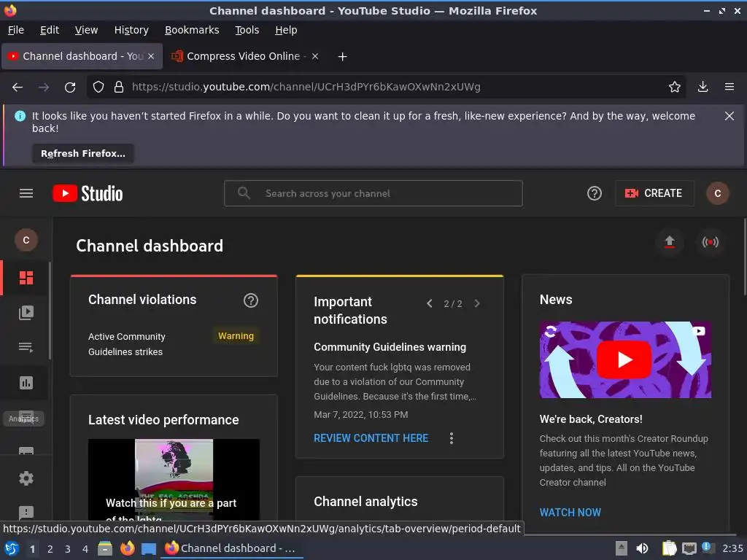The height and width of the screenshot is (560, 747).
Task: Click the site security padlock icon
Action: tap(119, 87)
